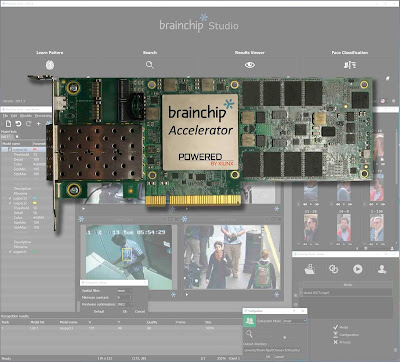Open the Extraction Mode dropdown

coord(294,321)
